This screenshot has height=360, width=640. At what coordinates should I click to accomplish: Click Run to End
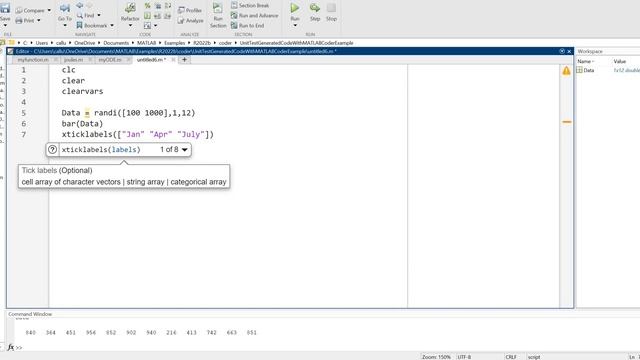(247, 25)
